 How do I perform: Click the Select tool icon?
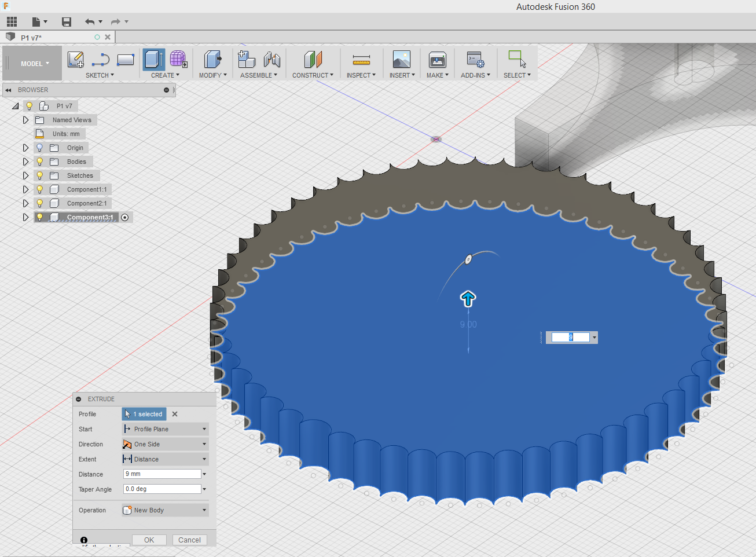[x=517, y=59]
